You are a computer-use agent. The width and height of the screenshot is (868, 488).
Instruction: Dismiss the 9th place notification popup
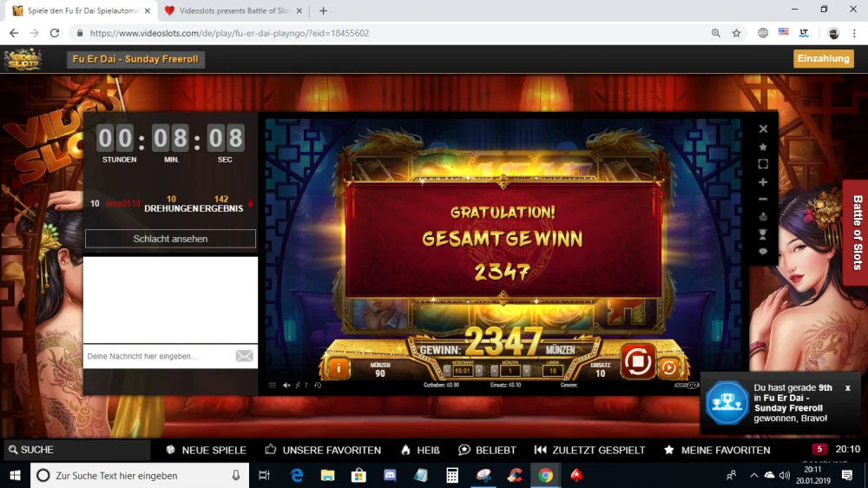pyautogui.click(x=847, y=388)
